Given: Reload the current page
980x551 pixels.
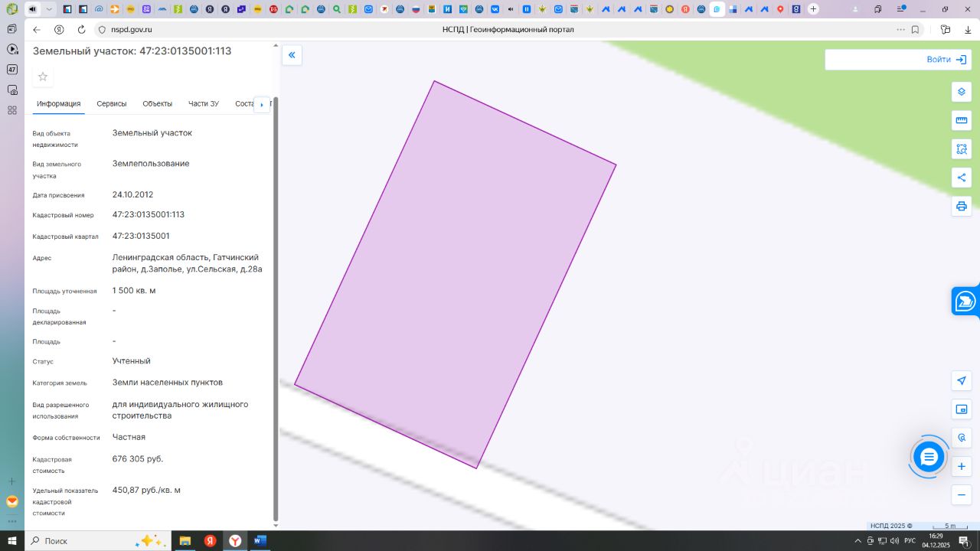Looking at the screenshot, I should [81, 30].
